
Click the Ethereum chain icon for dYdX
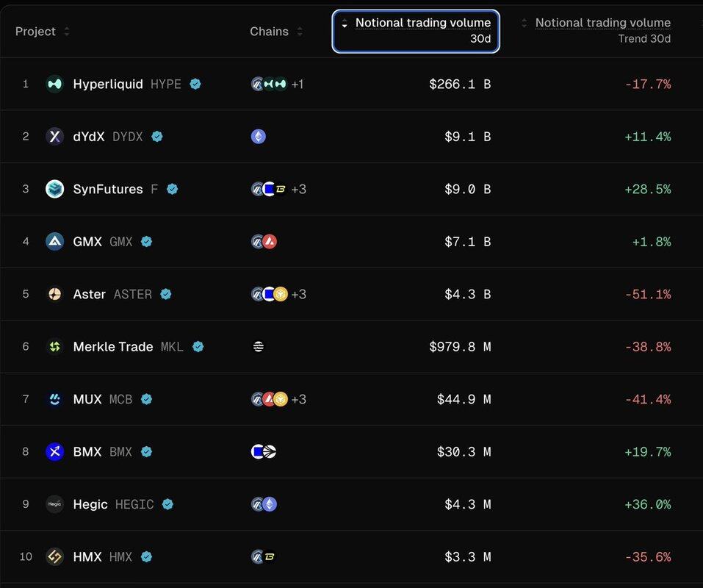click(x=259, y=136)
